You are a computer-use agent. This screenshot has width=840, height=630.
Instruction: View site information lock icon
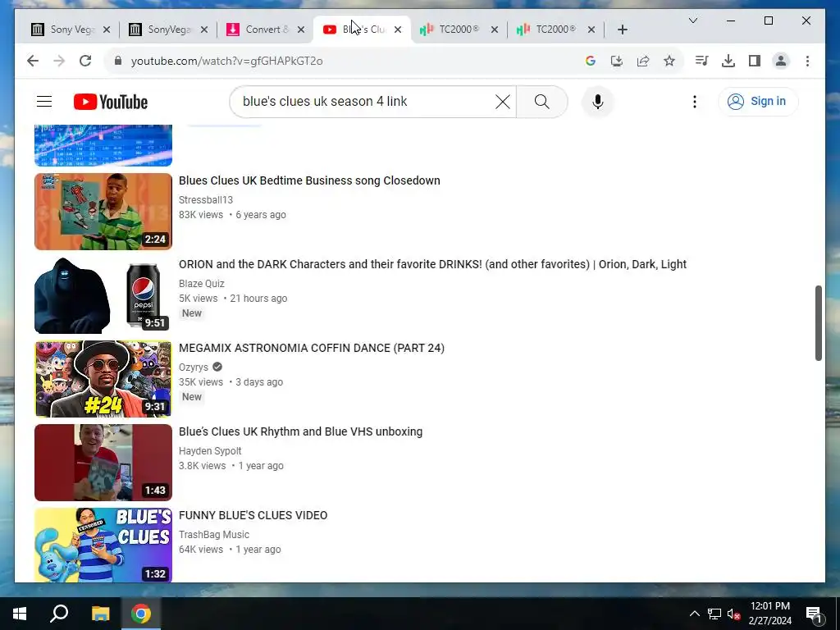coord(118,61)
